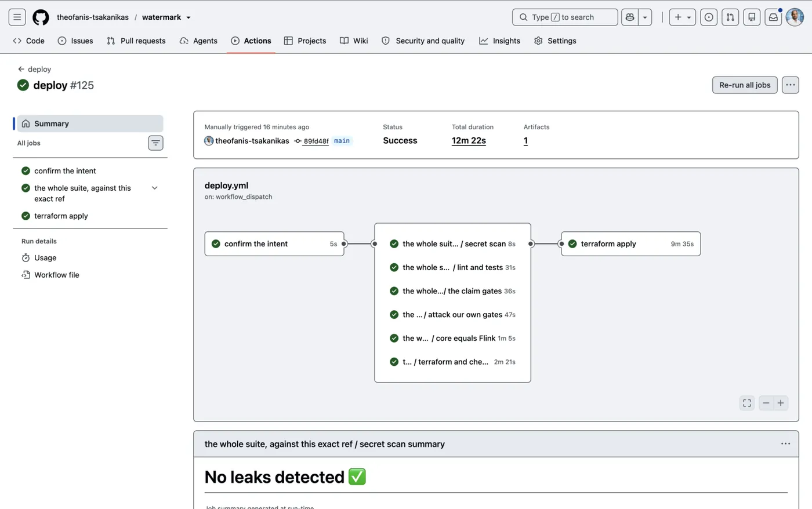Viewport: 812px width, 509px height.
Task: Open the issues icon in header
Action: (709, 17)
